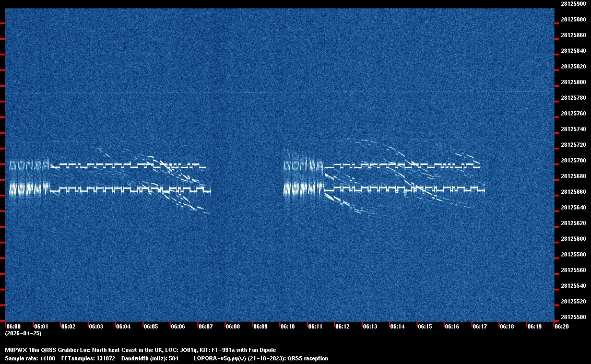Click the 06:14 time label
This screenshot has height=364, width=591.
point(397,326)
